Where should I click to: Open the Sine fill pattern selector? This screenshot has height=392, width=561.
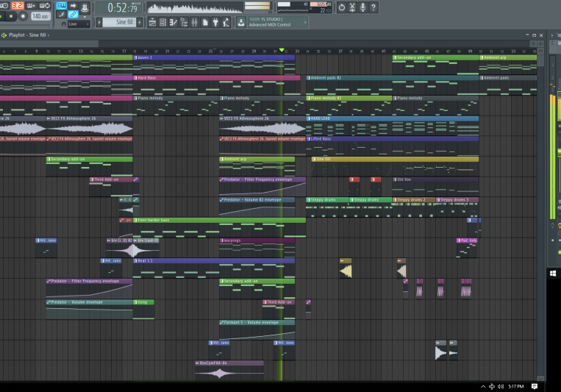click(120, 22)
